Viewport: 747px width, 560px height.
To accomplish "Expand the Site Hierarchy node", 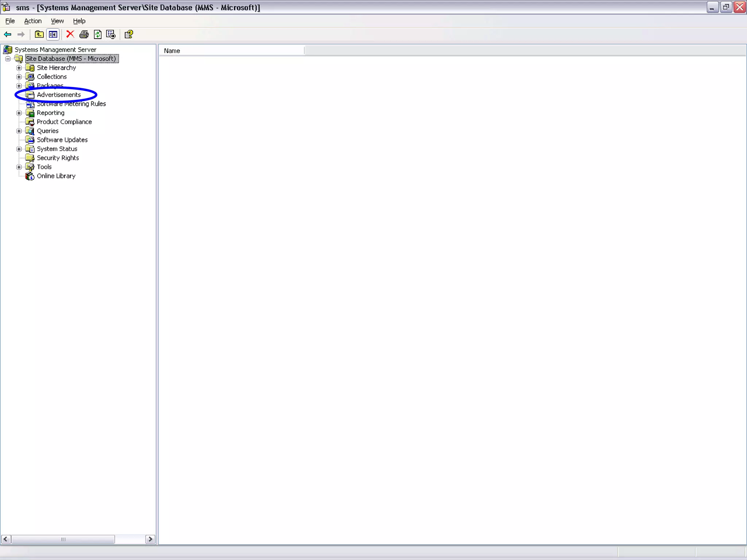I will point(19,68).
